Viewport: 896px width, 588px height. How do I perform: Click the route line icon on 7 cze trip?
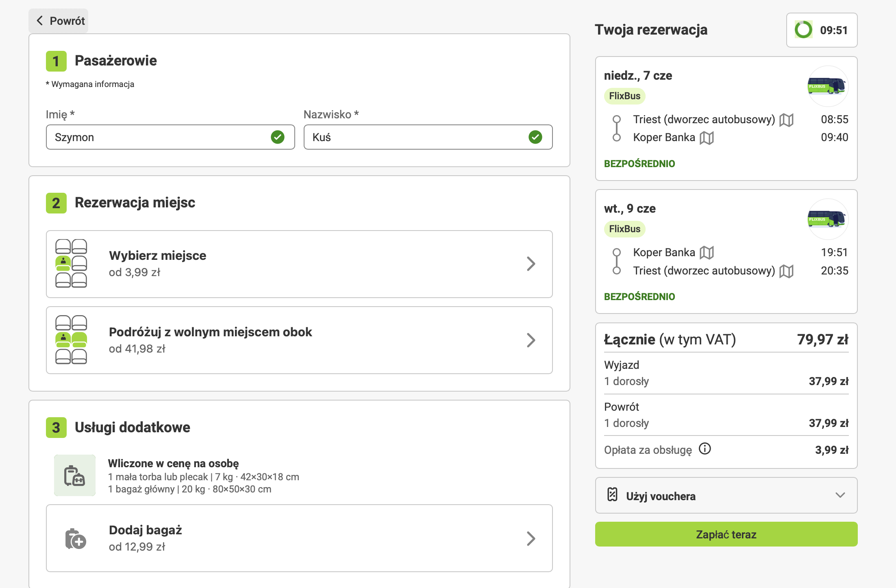pyautogui.click(x=617, y=128)
